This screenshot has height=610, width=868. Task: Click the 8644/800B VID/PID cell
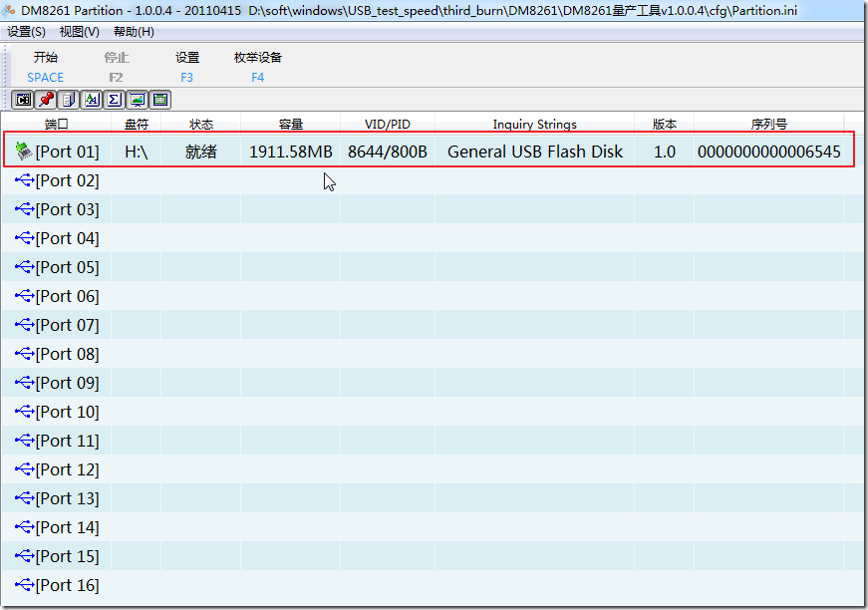pyautogui.click(x=388, y=152)
